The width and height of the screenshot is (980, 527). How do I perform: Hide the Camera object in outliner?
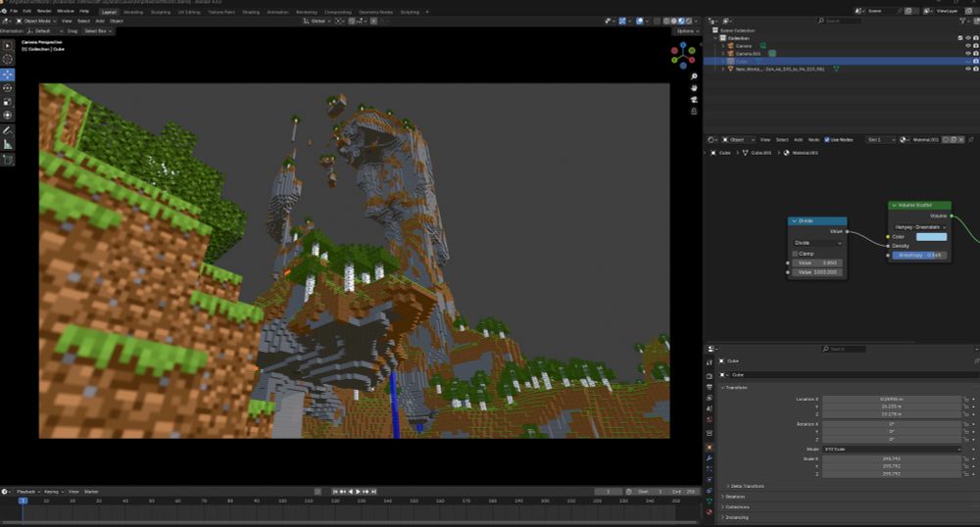(x=968, y=46)
